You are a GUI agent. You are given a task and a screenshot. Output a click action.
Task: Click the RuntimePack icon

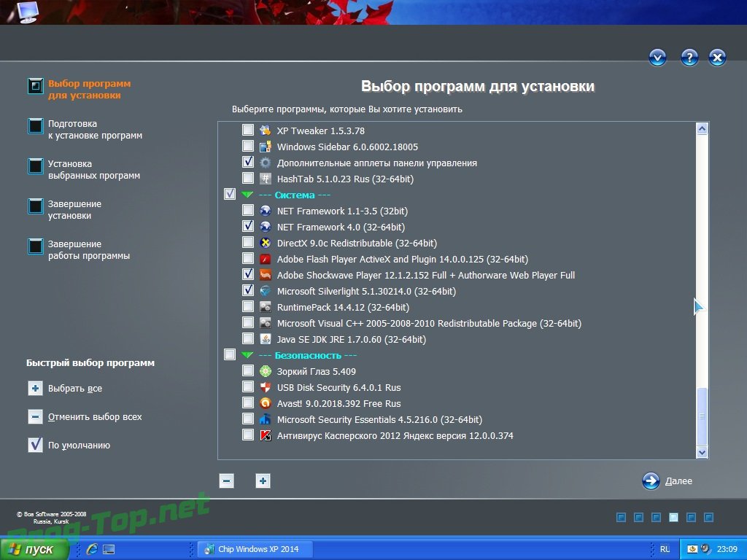point(266,307)
